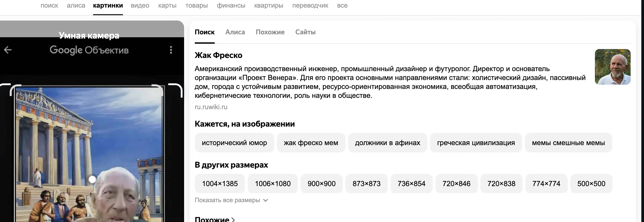Viewport: 644px width, 222px height.
Task: Open the Похожие section chevron link
Action: (x=215, y=220)
